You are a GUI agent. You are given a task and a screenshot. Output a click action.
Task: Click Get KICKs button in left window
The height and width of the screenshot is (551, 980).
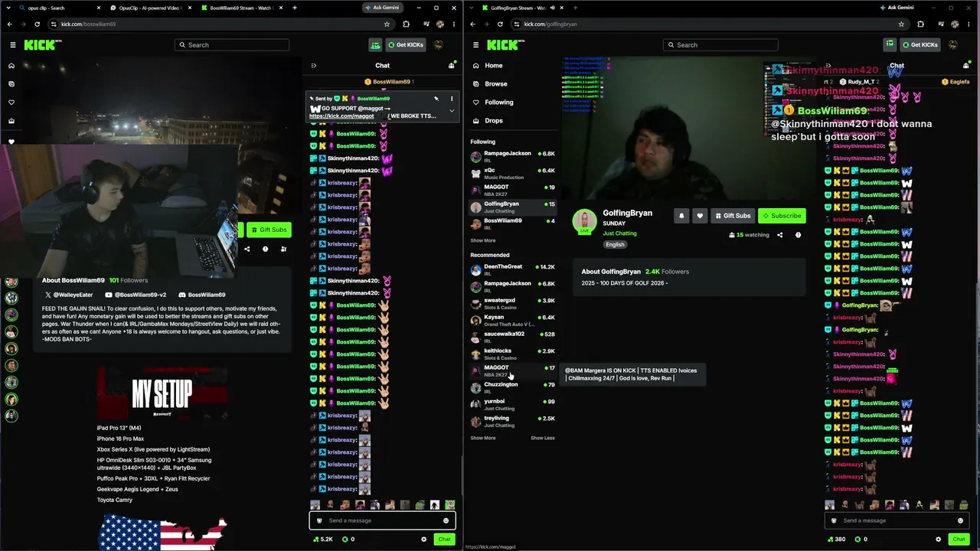(405, 45)
